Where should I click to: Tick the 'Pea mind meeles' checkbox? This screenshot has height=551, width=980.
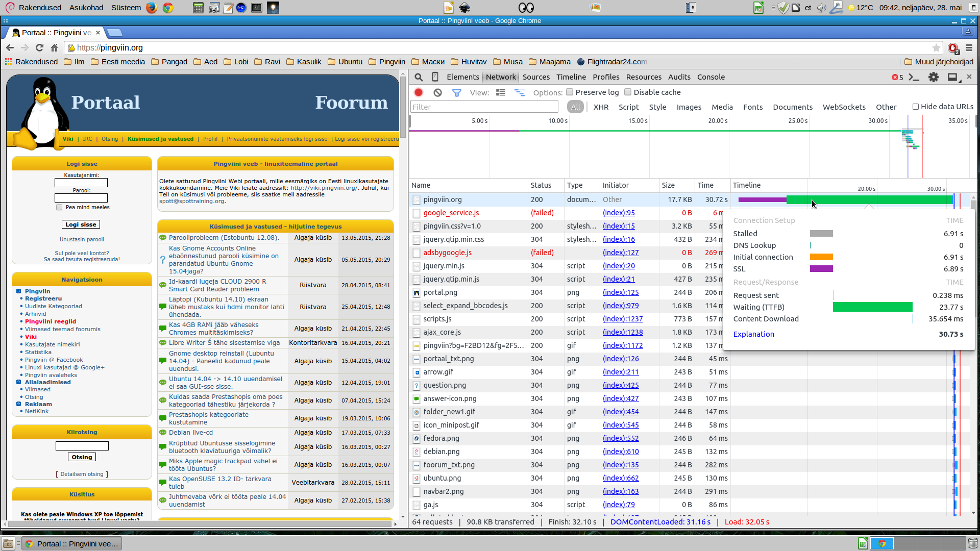pos(59,207)
